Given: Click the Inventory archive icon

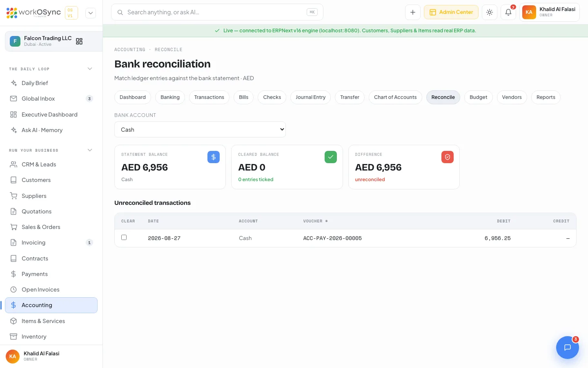Looking at the screenshot, I should pos(13,337).
